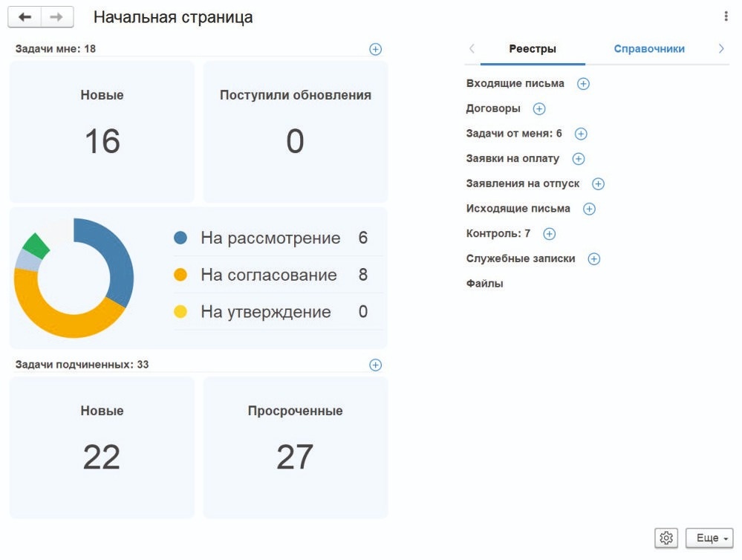Click the orange На согласование legend dot
742x560 pixels.
pyautogui.click(x=180, y=275)
